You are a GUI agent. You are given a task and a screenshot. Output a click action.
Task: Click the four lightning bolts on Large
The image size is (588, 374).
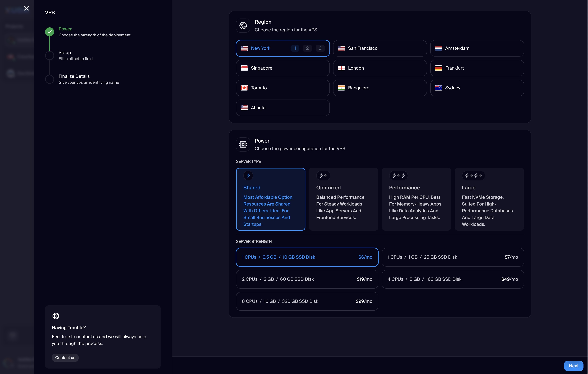[473, 176]
